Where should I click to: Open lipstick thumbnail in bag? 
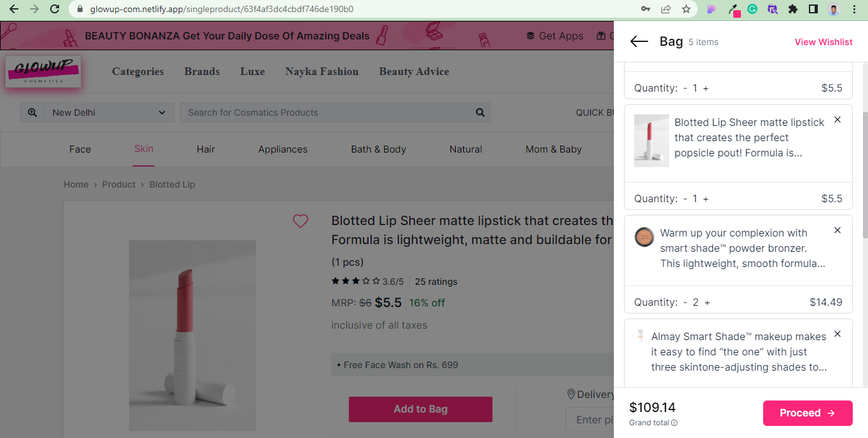point(651,140)
